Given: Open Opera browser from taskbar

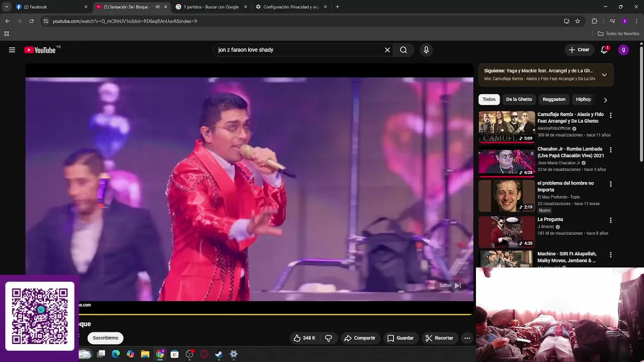Looking at the screenshot, I should point(204,354).
